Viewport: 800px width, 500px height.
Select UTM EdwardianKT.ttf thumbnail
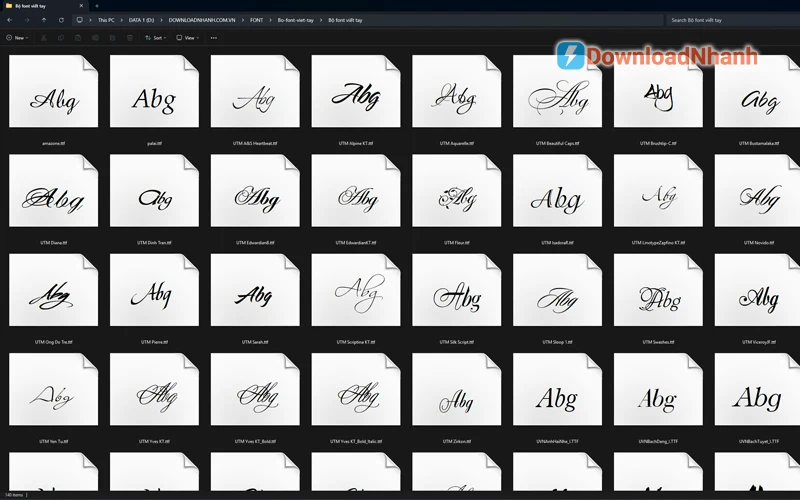[356, 191]
